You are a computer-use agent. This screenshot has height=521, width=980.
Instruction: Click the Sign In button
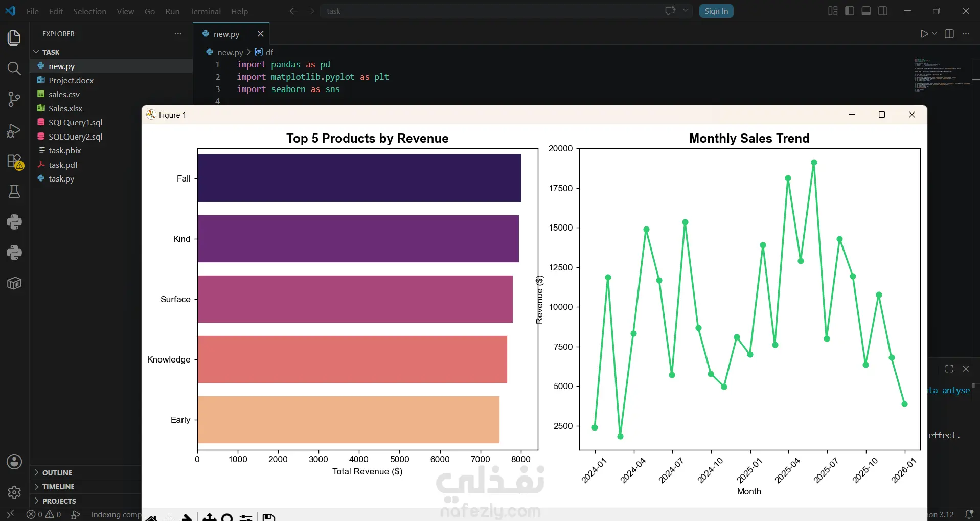click(x=716, y=11)
